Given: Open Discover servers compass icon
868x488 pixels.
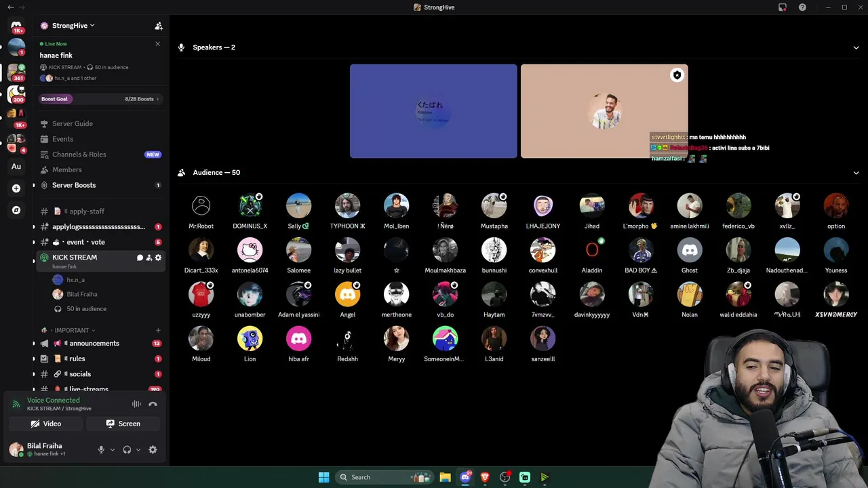Looking at the screenshot, I should pyautogui.click(x=16, y=210).
